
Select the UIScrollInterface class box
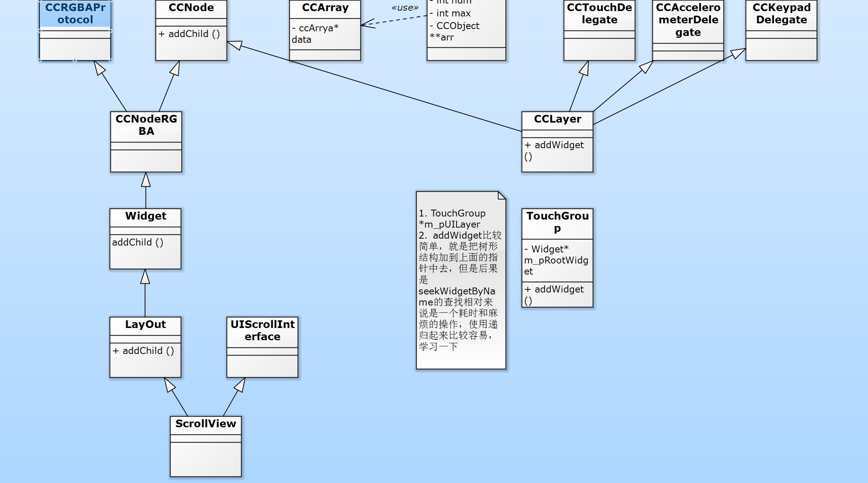262,347
